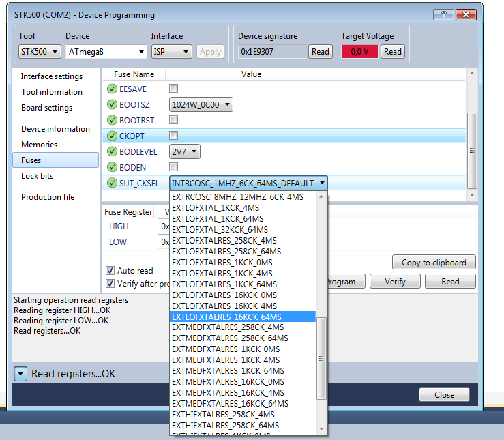504x440 pixels.
Task: Read the target voltage
Action: pyautogui.click(x=392, y=51)
